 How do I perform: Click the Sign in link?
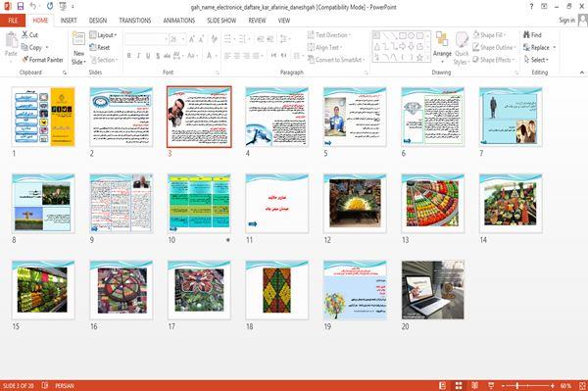click(x=566, y=20)
